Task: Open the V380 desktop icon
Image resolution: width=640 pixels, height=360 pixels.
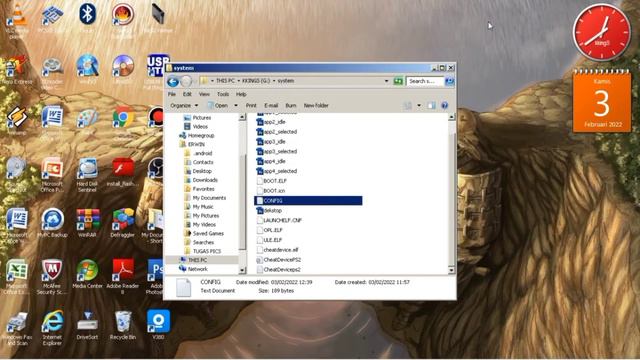Action: click(x=158, y=325)
